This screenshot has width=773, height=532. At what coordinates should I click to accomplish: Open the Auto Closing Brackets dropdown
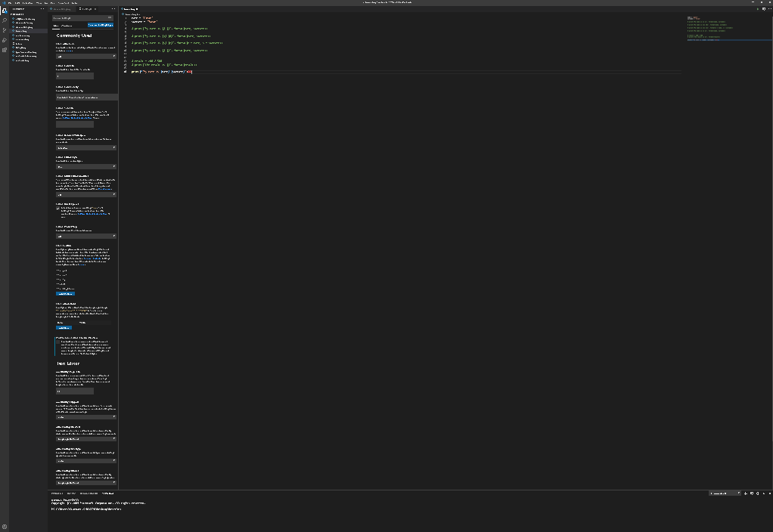click(x=85, y=438)
